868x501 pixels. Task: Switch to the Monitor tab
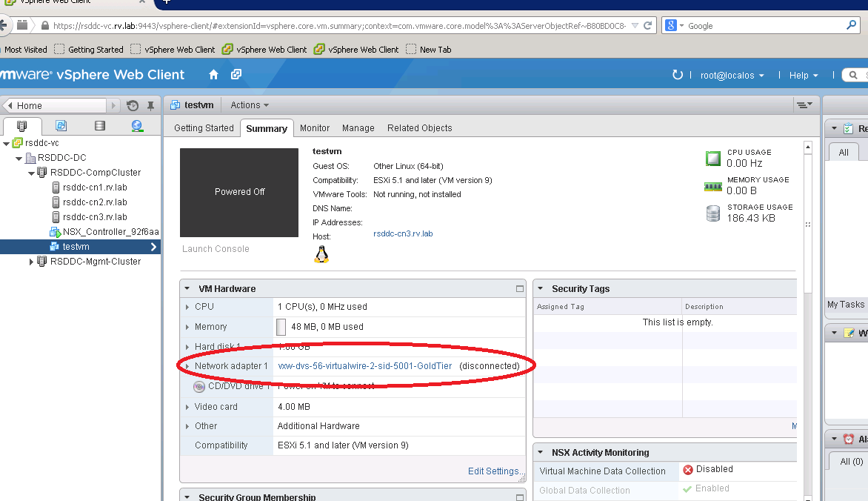(x=315, y=128)
